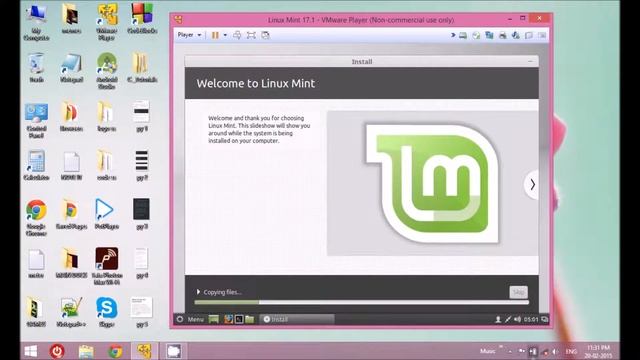Select the CodeBlocks desktop shortcut
640x360 pixels.
(x=142, y=19)
